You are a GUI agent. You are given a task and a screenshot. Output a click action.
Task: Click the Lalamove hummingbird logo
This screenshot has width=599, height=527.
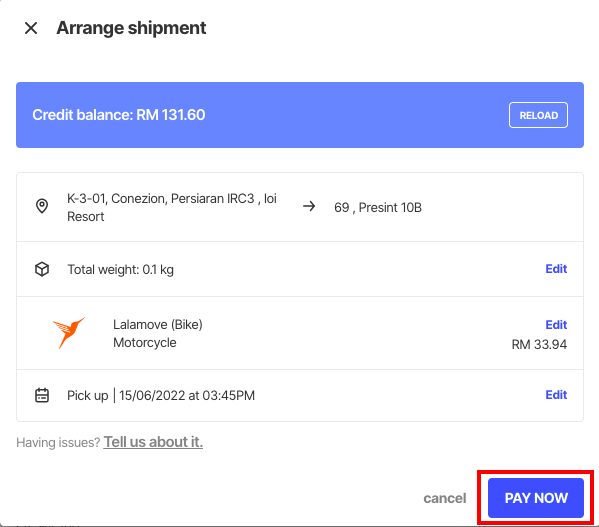tap(69, 333)
